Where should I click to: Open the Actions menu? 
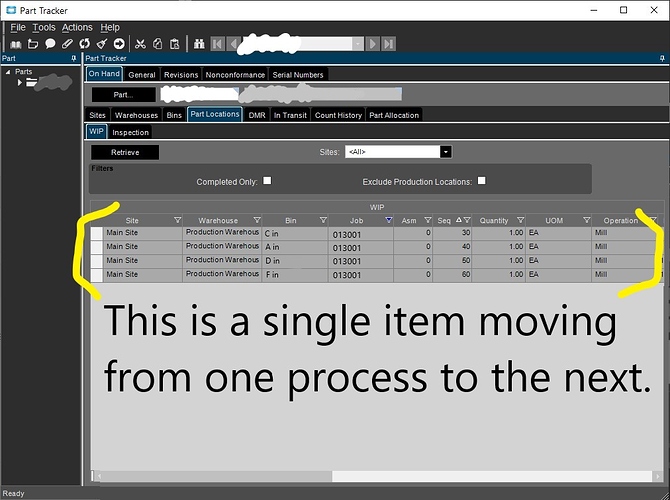[x=77, y=27]
